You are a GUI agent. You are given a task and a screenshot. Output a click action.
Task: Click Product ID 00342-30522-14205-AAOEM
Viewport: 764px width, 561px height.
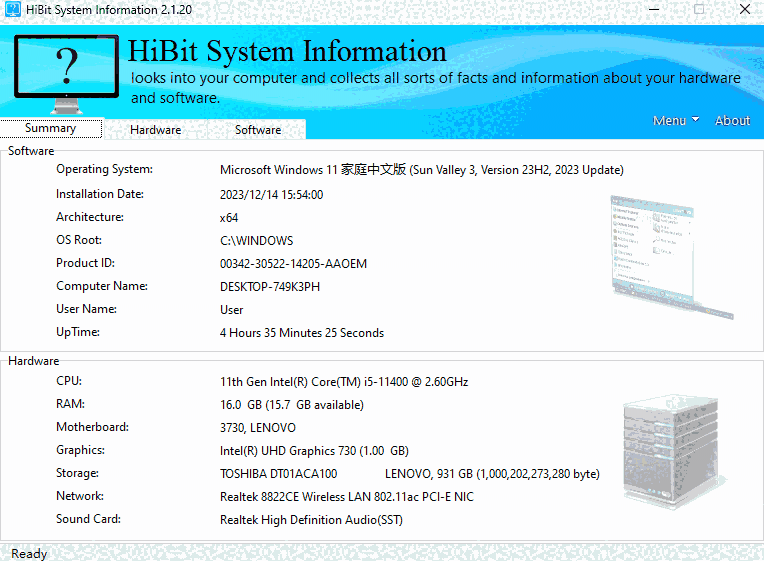tap(293, 264)
